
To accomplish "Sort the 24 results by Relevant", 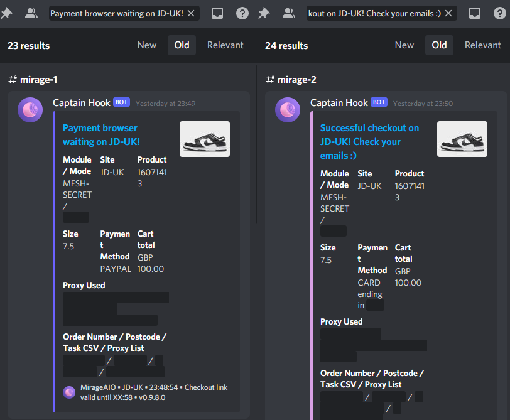I will point(482,45).
